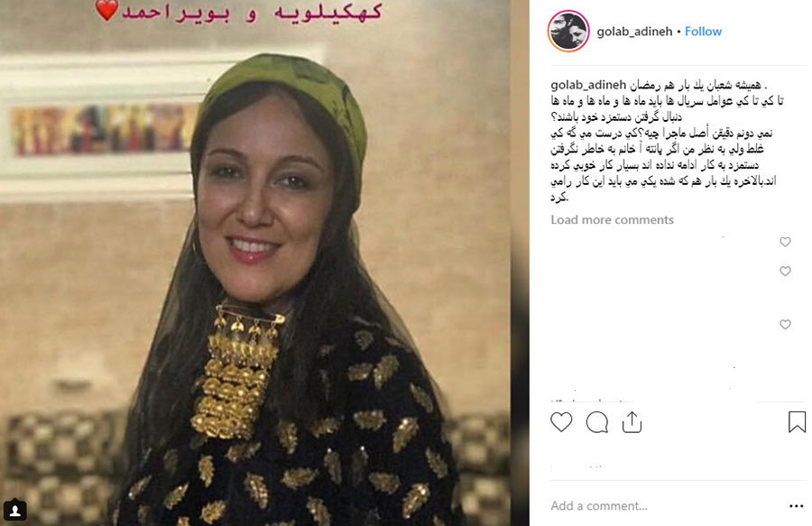
Task: Like the first comment with its small heart
Action: click(x=785, y=242)
